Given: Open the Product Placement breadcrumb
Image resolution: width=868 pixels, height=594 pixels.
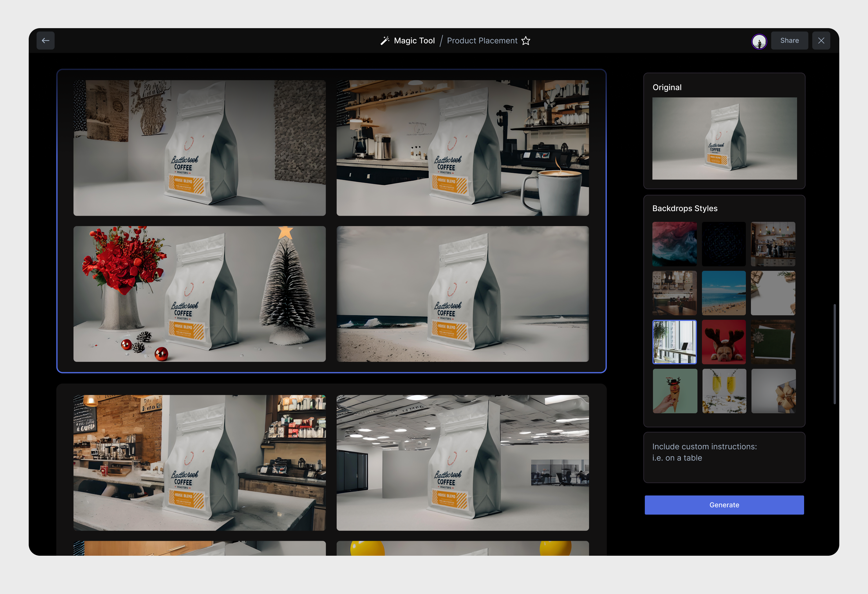Looking at the screenshot, I should pyautogui.click(x=482, y=41).
